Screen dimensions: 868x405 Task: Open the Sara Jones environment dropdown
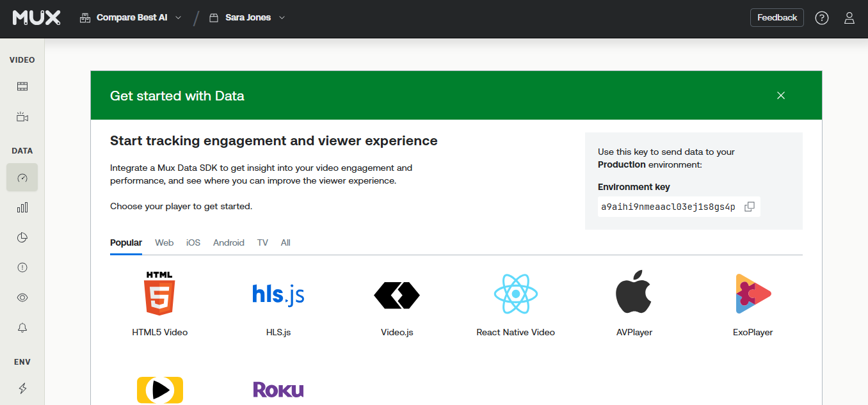point(247,18)
